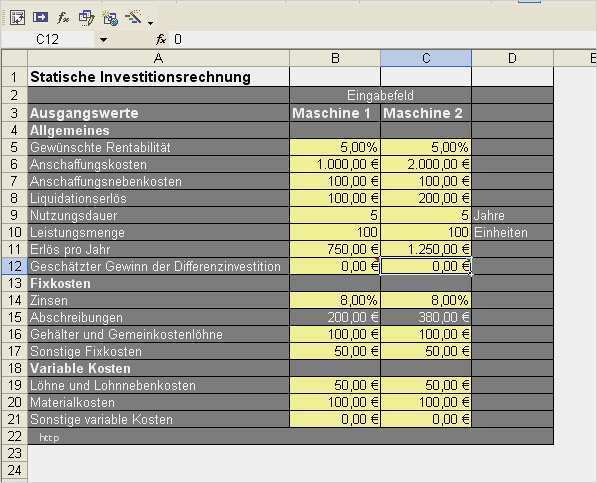Select Maschine 2 Erlös pro Jahr cell

426,249
